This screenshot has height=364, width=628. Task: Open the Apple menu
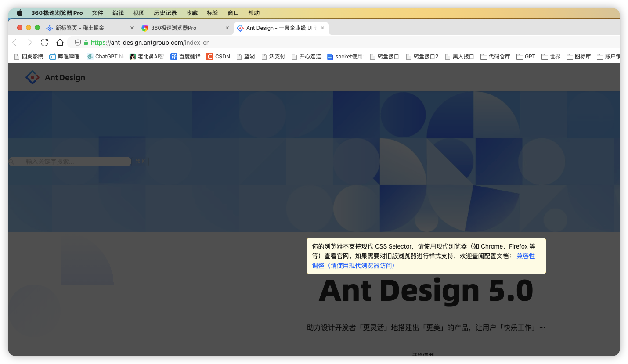click(x=19, y=13)
